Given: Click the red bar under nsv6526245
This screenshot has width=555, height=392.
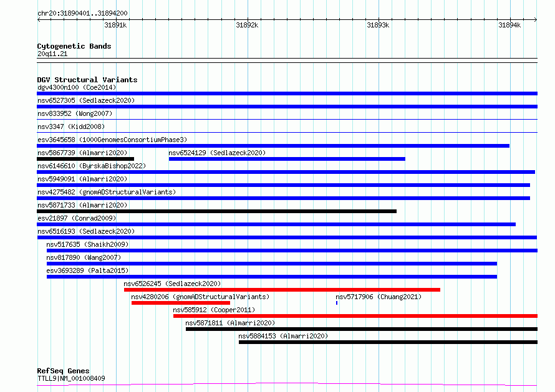Looking at the screenshot, I should pos(282,290).
